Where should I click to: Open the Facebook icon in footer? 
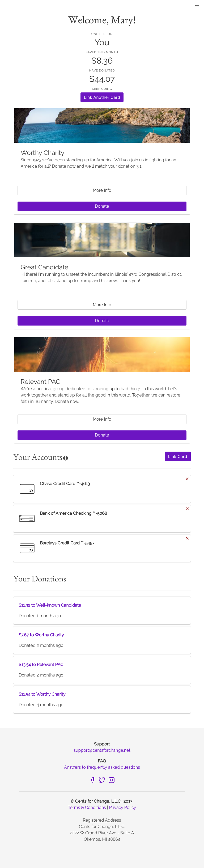tap(92, 780)
